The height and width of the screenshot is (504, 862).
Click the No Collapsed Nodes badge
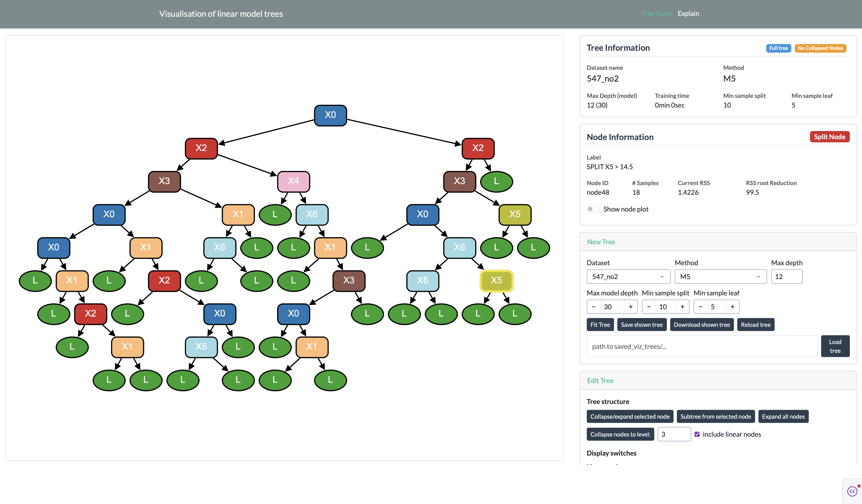point(820,48)
